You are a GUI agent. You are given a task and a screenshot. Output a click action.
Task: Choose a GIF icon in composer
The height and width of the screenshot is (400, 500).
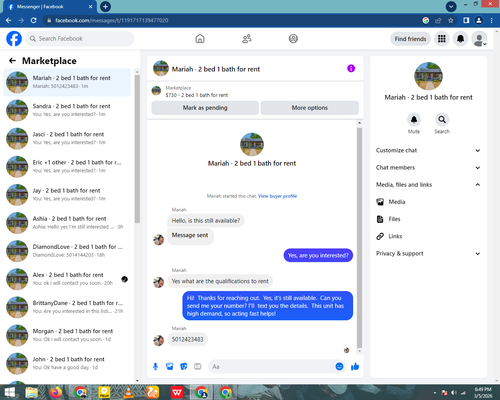[198, 367]
